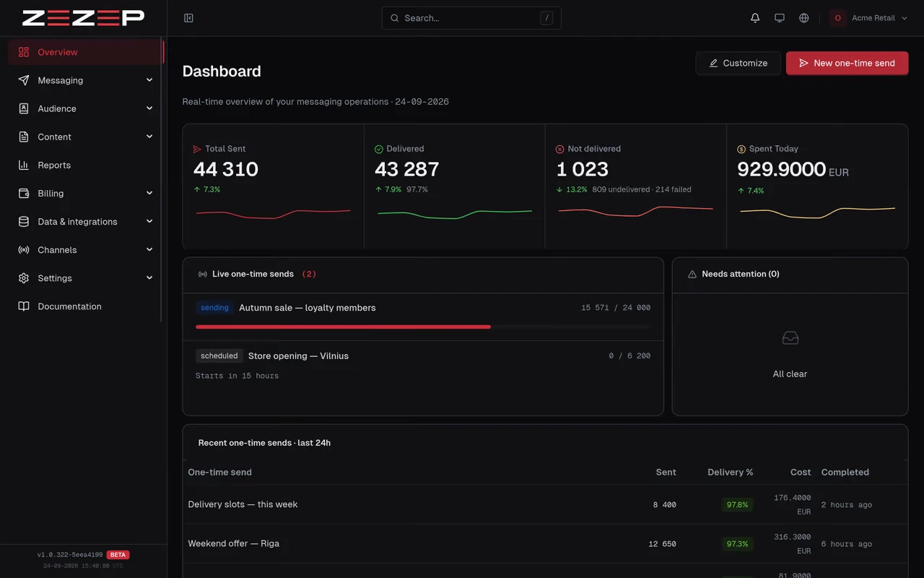Click the monitor display icon in header
The image size is (924, 578).
(780, 18)
